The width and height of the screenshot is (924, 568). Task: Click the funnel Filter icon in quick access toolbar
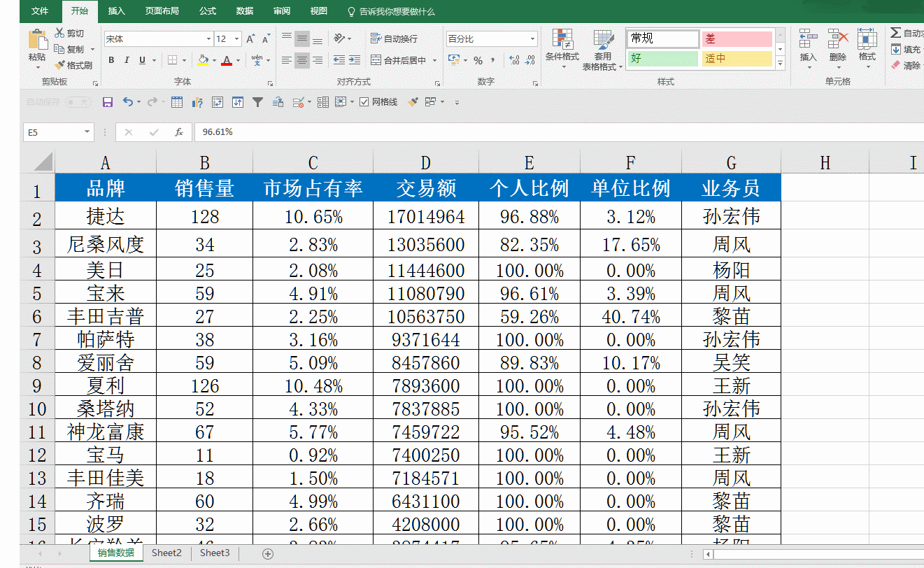(257, 102)
